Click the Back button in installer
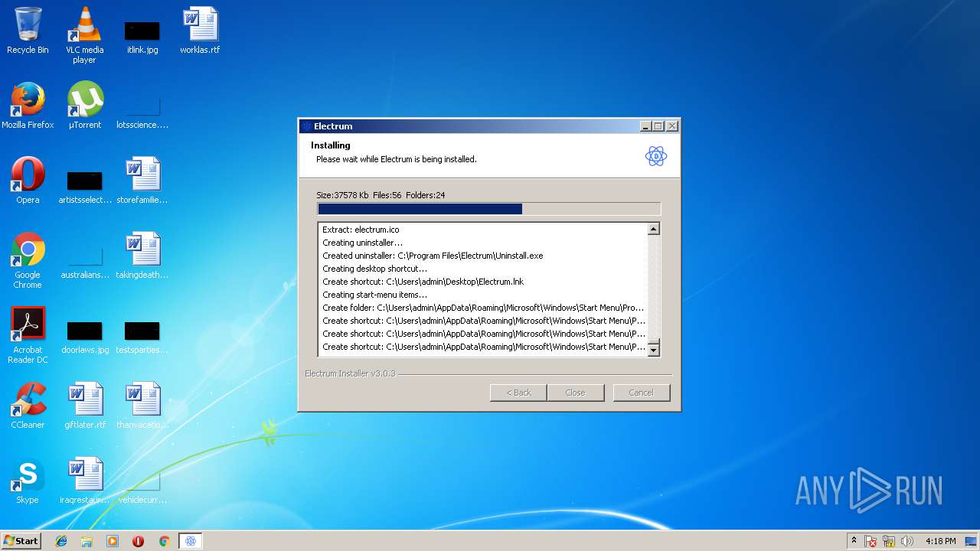The width and height of the screenshot is (980, 551). (518, 393)
